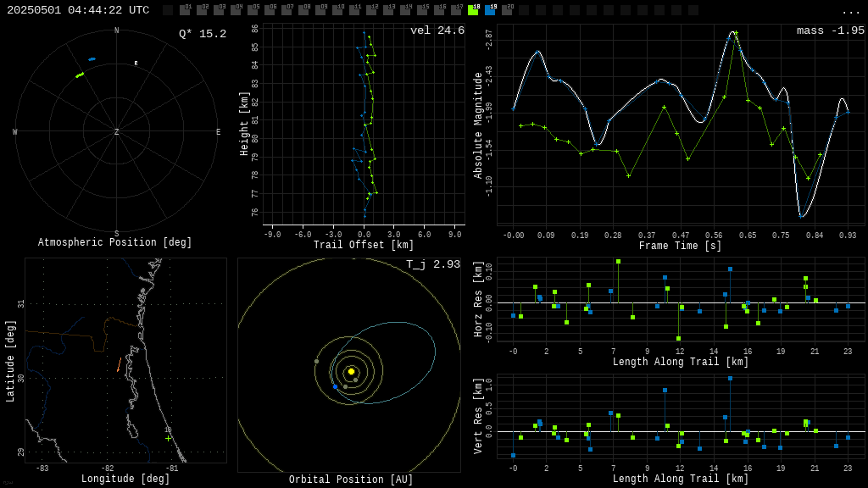Select camera station square 14
Screen dimensions: 868x488
(x=405, y=10)
